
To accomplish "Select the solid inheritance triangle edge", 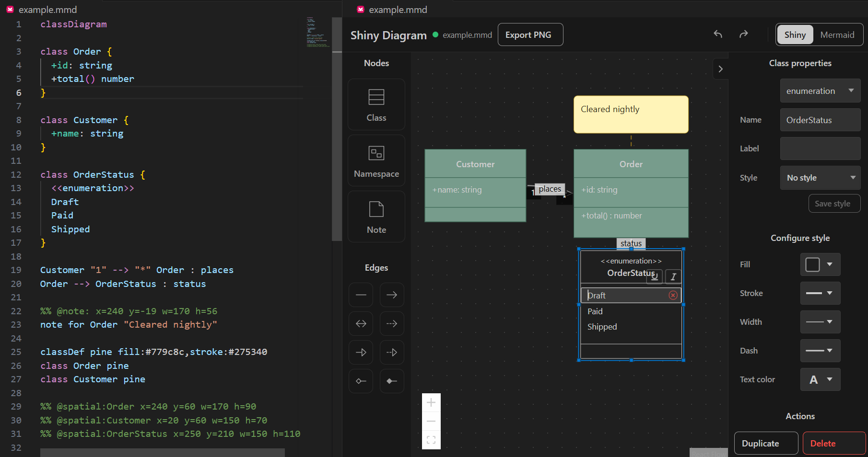I will coord(361,353).
